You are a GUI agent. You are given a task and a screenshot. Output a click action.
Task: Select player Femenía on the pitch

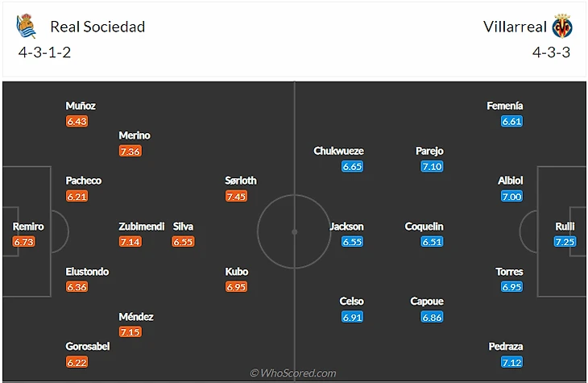505,106
